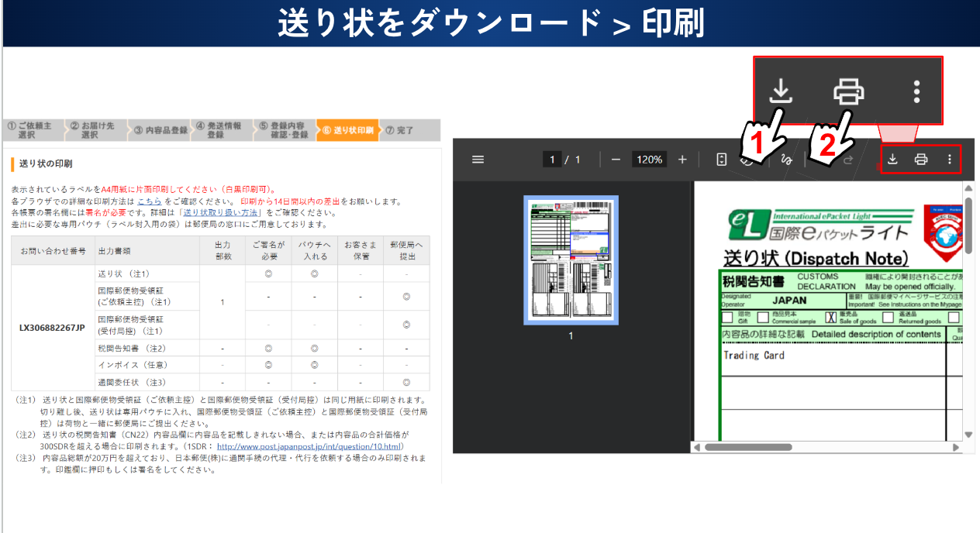This screenshot has width=980, height=533.
Task: Toggle the Sale of goods checkbox
Action: [x=831, y=317]
